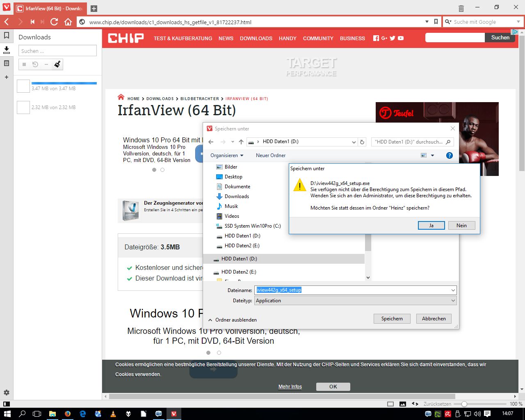Image resolution: width=525 pixels, height=420 pixels.
Task: Open the address bar history dropdown
Action: click(x=427, y=22)
